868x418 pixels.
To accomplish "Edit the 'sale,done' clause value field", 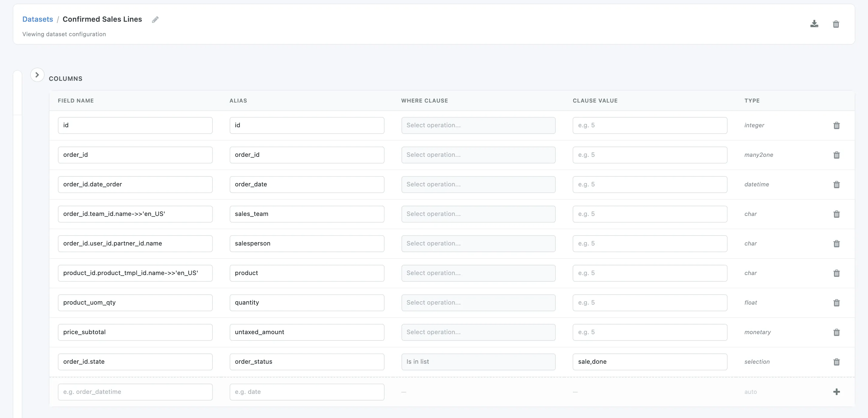I will click(650, 362).
